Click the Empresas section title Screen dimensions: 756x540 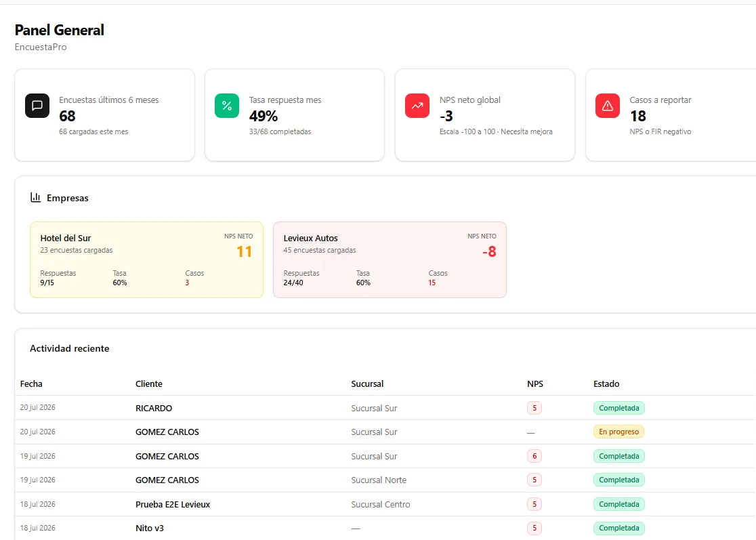pyautogui.click(x=68, y=198)
